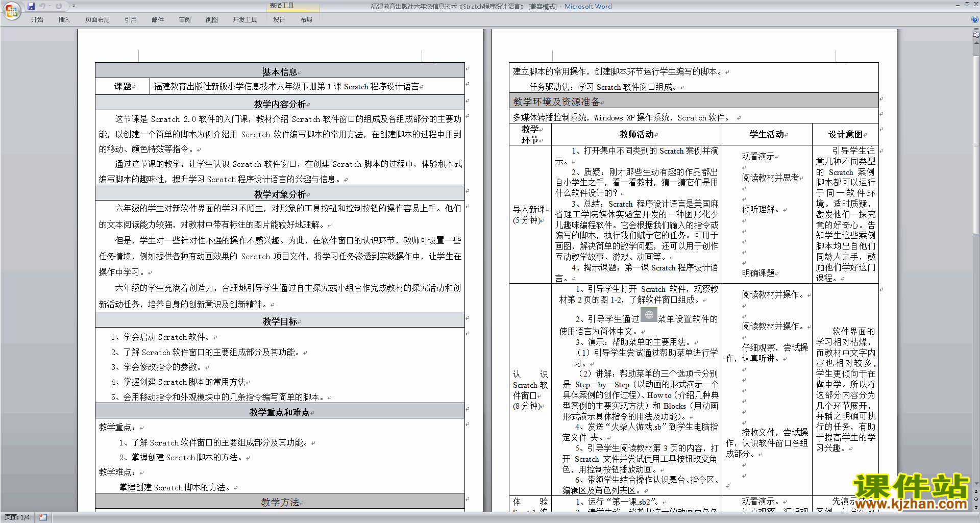The width and height of the screenshot is (980, 523).
Task: Click the 导入新课 (5分钟) cell
Action: (x=529, y=214)
